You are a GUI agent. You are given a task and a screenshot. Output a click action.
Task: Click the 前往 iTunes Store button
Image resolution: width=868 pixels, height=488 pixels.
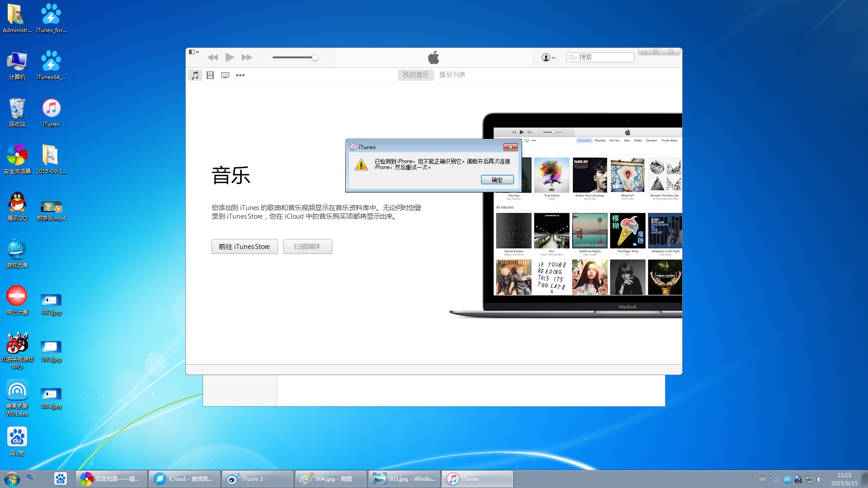(244, 246)
